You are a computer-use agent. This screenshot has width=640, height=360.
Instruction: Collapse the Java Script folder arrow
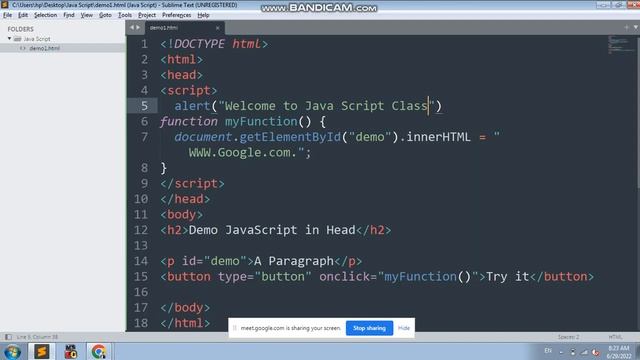(9, 39)
